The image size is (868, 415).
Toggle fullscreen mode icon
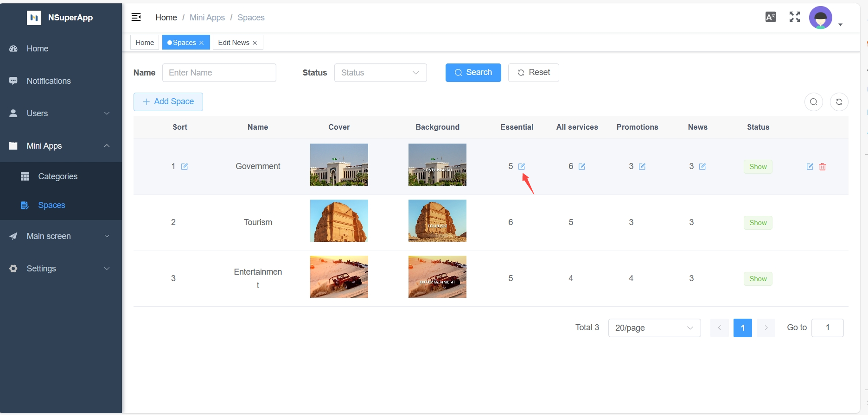point(795,17)
